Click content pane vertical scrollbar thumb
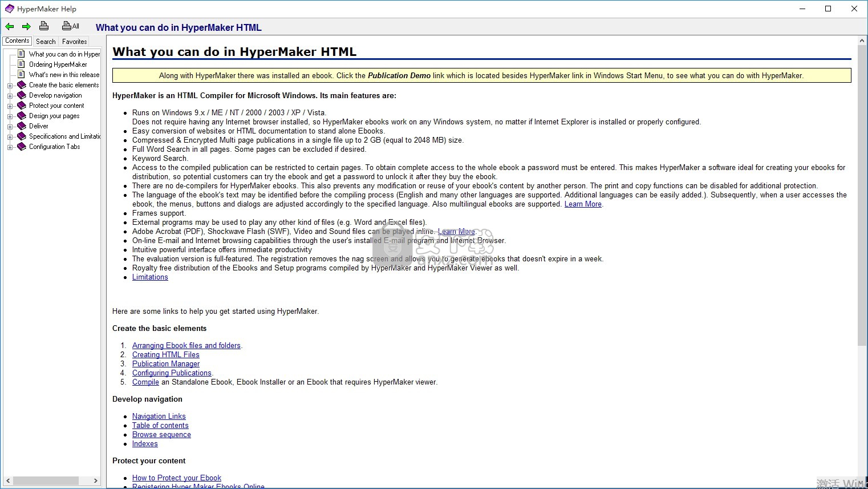 point(862,196)
